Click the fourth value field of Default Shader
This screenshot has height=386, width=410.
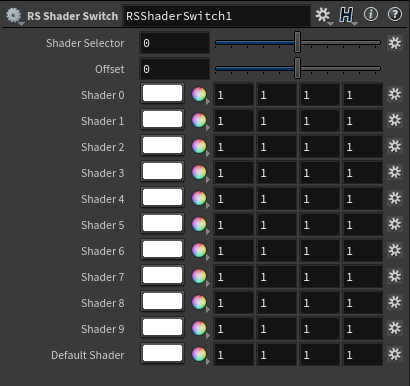362,355
